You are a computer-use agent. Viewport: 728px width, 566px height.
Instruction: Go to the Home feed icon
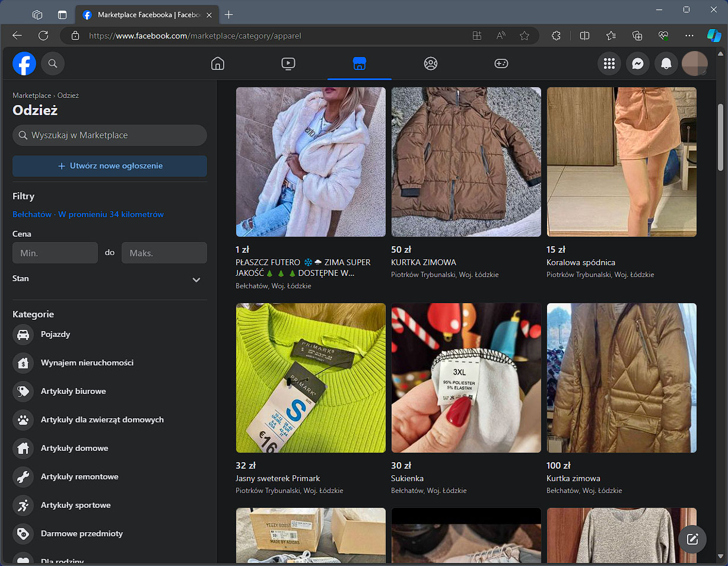pos(218,63)
